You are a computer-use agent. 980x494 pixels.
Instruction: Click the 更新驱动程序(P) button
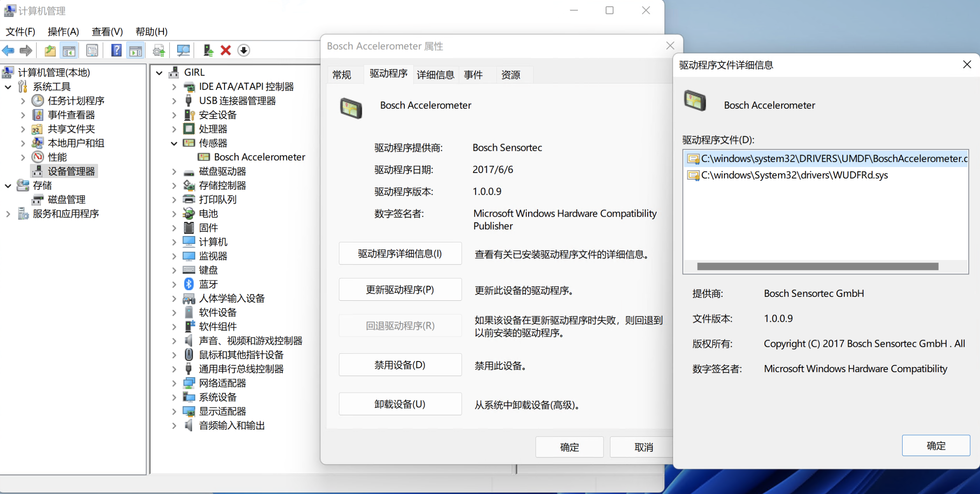400,289
